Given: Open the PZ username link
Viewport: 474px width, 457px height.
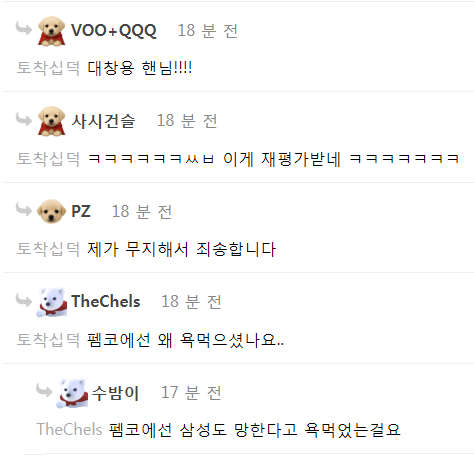Looking at the screenshot, I should (81, 211).
